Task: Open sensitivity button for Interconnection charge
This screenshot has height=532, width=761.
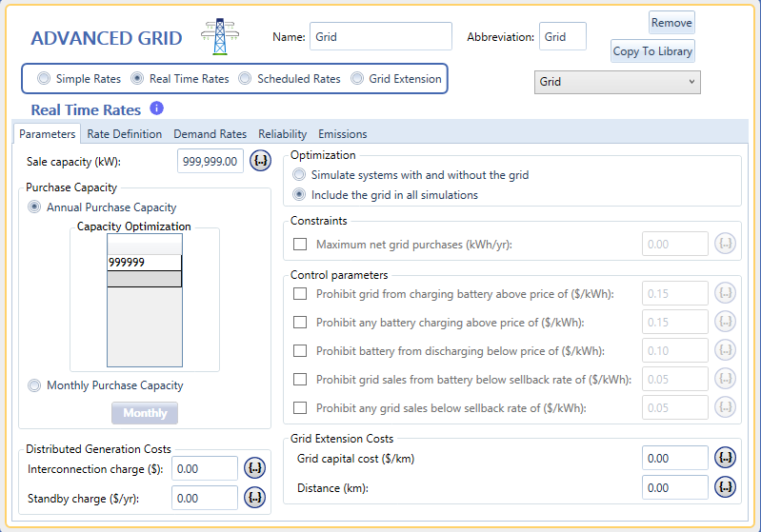Action: 254,468
